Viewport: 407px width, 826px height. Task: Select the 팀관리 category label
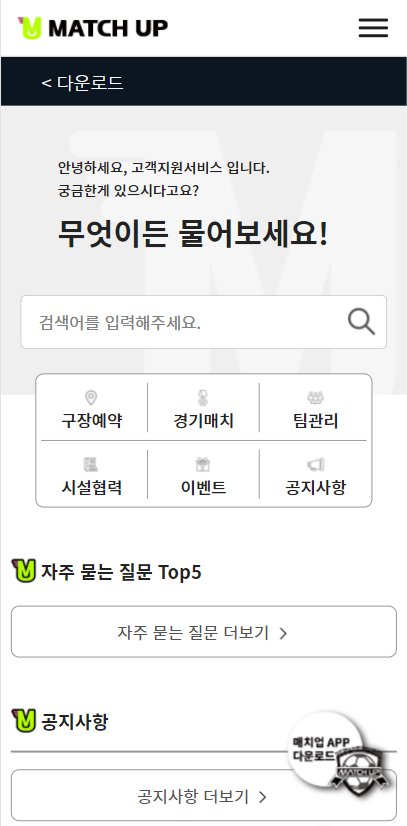click(315, 421)
